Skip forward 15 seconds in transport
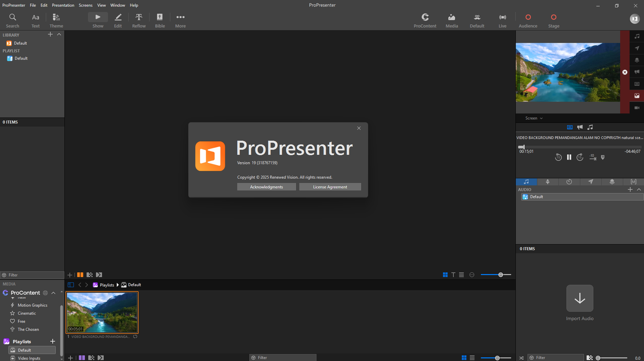Viewport: 644px width, 361px height. (x=580, y=157)
